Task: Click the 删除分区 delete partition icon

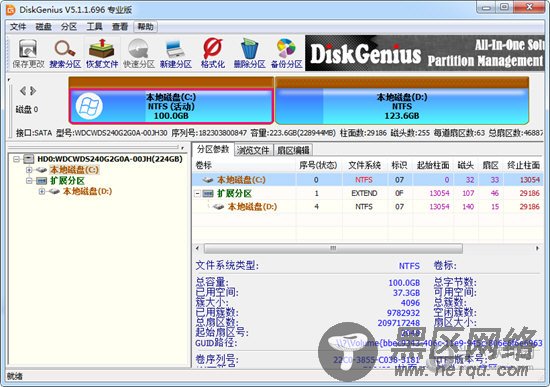Action: (249, 53)
